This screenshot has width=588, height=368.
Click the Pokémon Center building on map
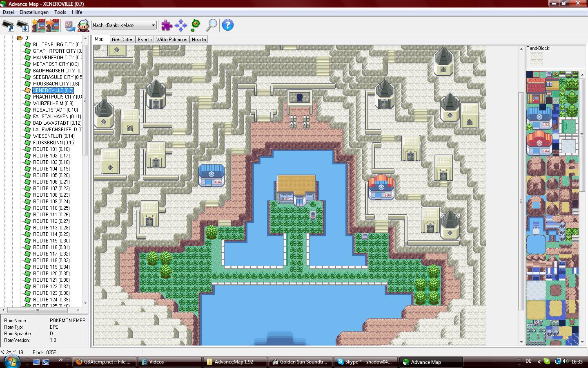(x=381, y=187)
